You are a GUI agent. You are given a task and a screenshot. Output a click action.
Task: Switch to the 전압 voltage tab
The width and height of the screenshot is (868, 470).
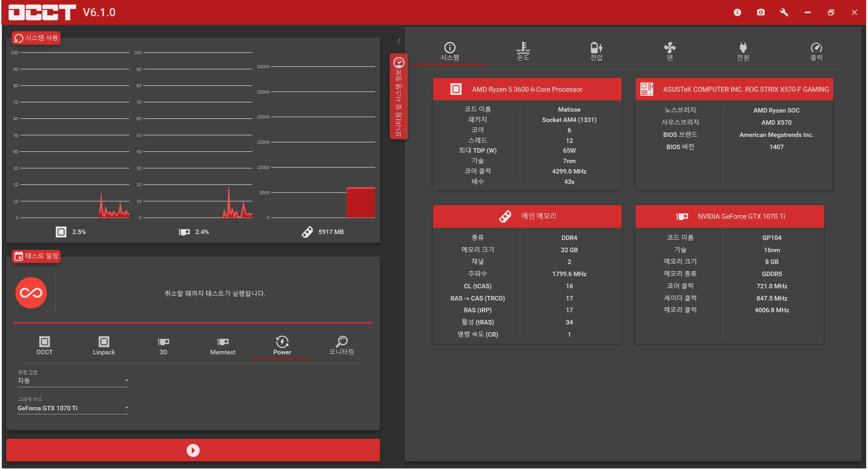pyautogui.click(x=596, y=52)
